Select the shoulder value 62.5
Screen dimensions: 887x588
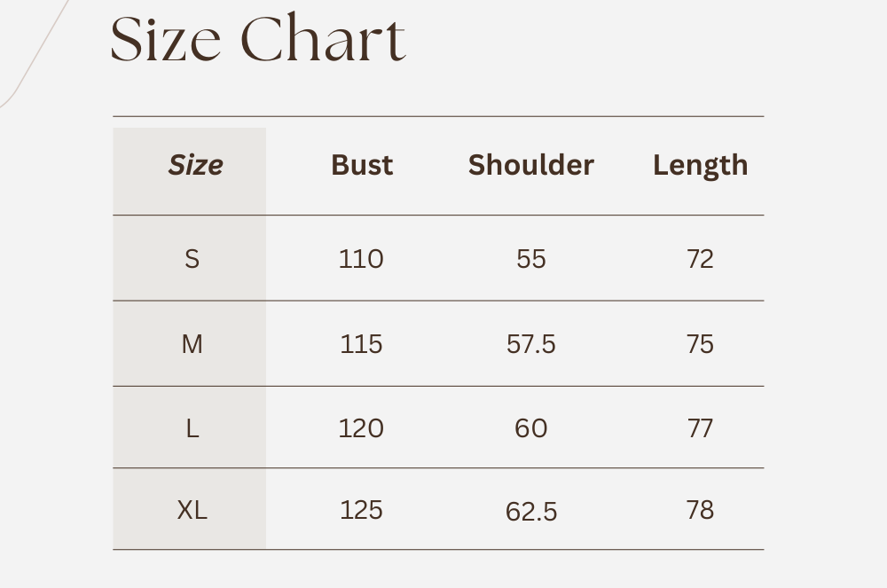tap(530, 512)
